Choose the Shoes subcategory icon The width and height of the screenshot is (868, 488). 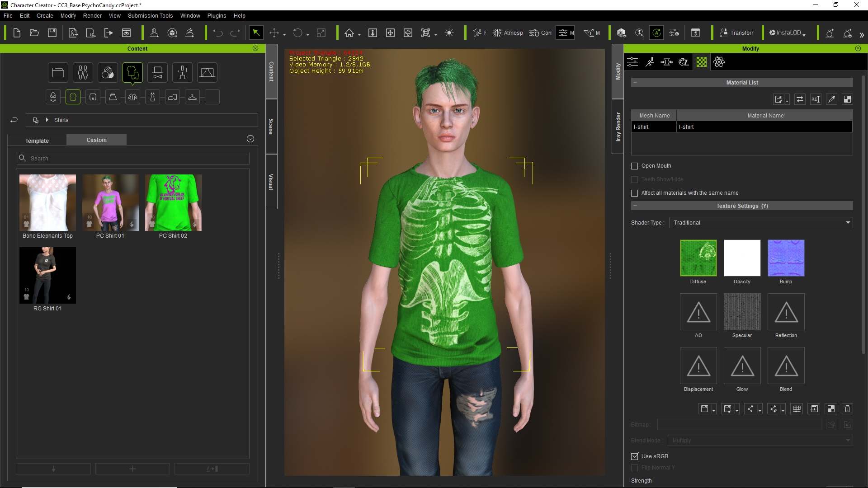tap(172, 97)
